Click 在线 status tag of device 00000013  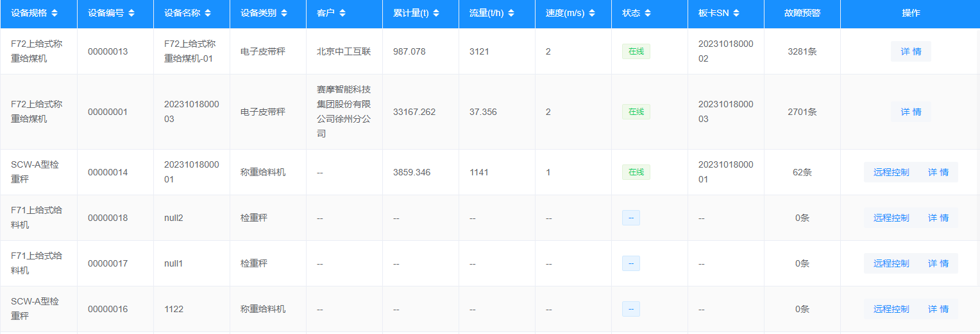click(636, 51)
